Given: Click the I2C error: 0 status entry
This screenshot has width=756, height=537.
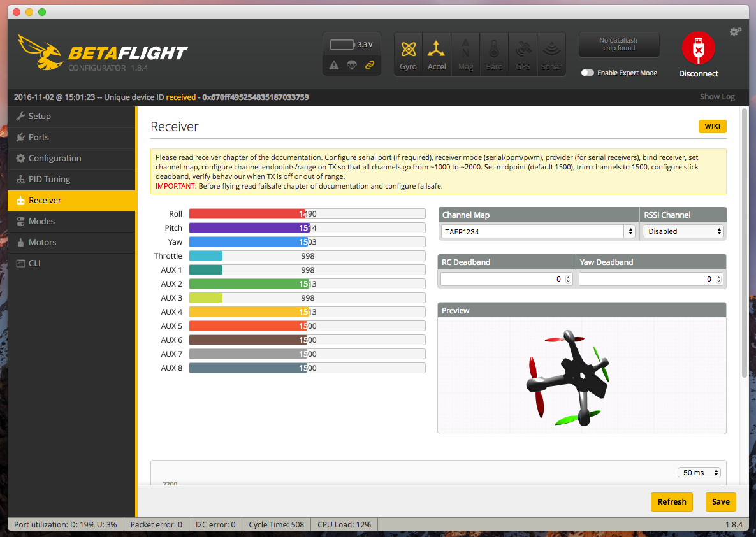Looking at the screenshot, I should [x=215, y=524].
